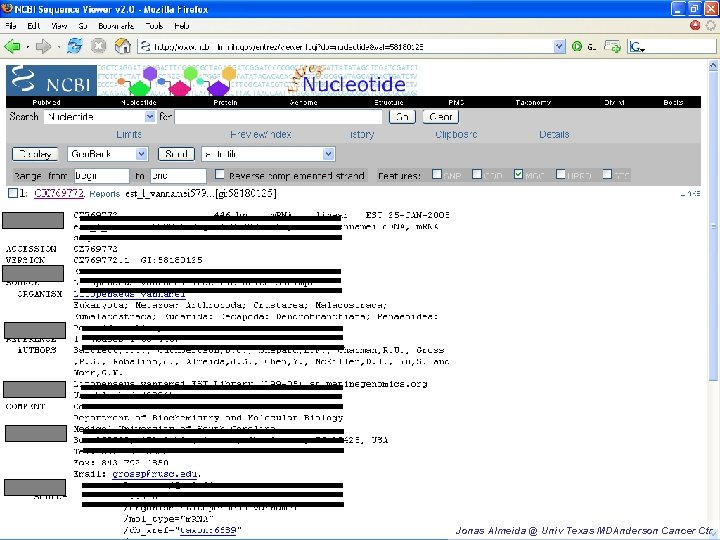Switch to the Protein database tab
This screenshot has height=540, width=720.
pos(225,102)
